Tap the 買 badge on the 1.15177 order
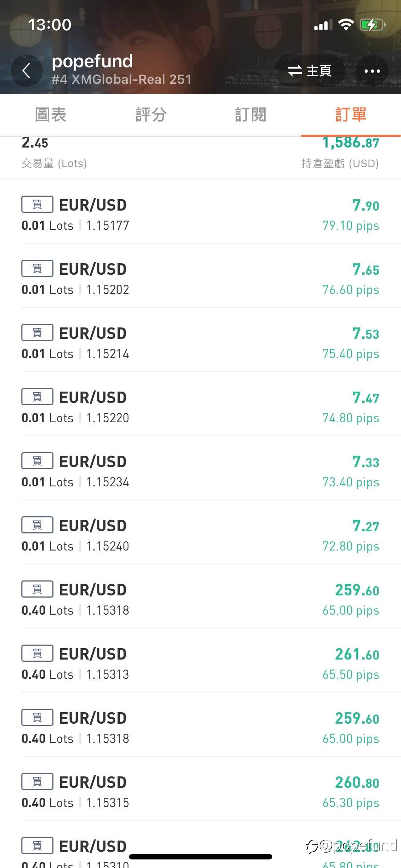 [37, 204]
